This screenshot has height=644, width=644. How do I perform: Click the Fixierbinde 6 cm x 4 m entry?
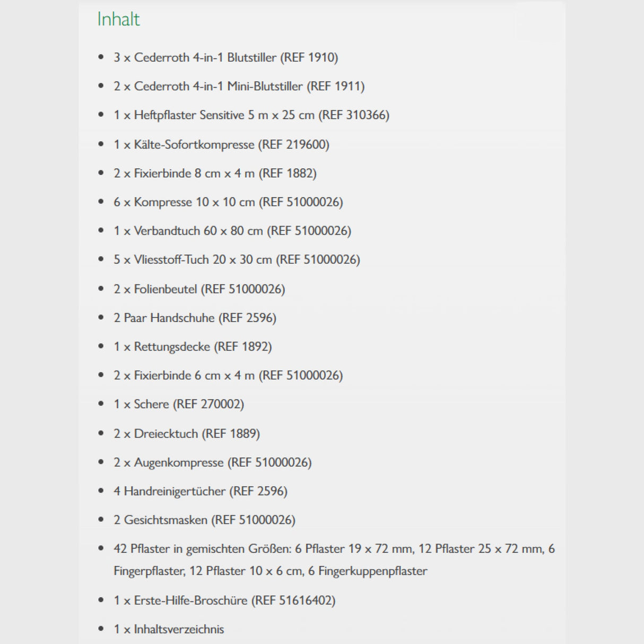pos(228,375)
